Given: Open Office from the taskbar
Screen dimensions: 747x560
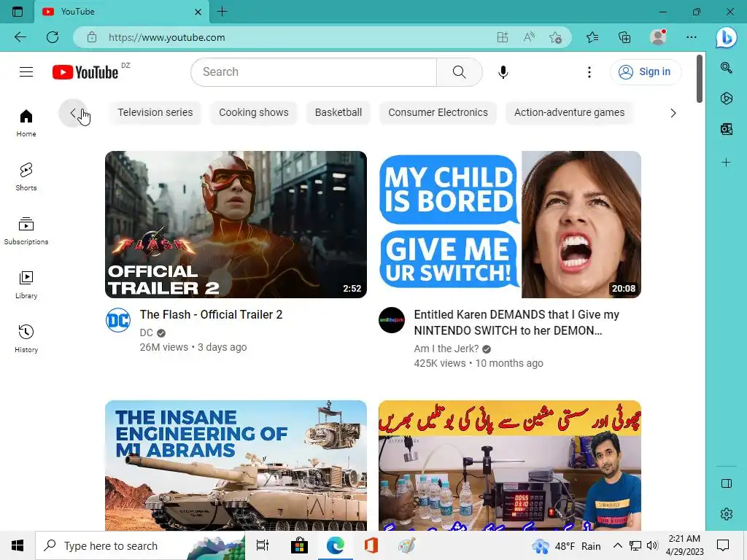Looking at the screenshot, I should pyautogui.click(x=371, y=545).
